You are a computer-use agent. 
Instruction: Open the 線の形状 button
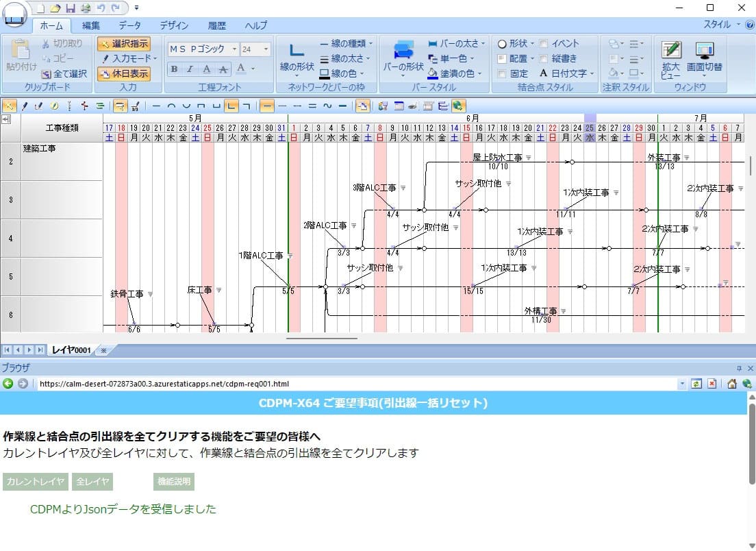(x=297, y=60)
